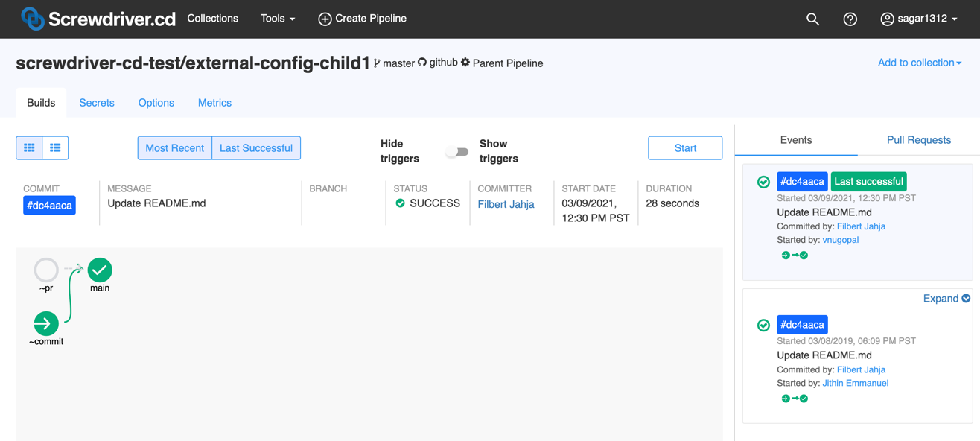
Task: Click the Most Recent button
Action: [175, 148]
